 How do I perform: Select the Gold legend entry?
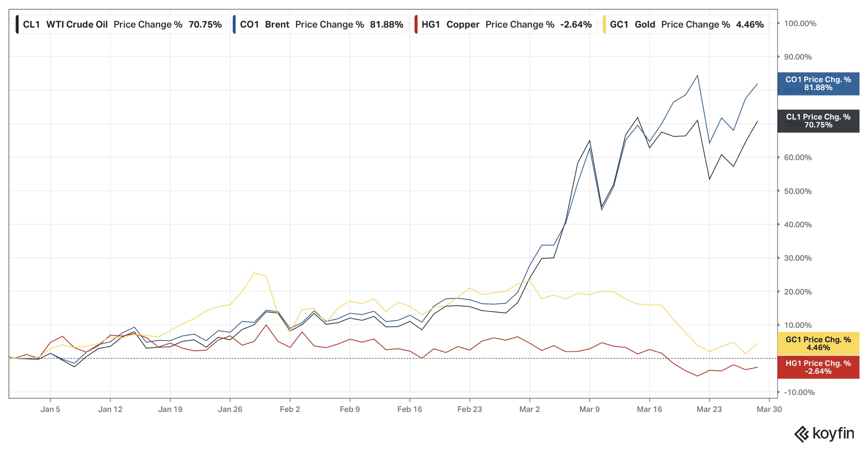645,25
